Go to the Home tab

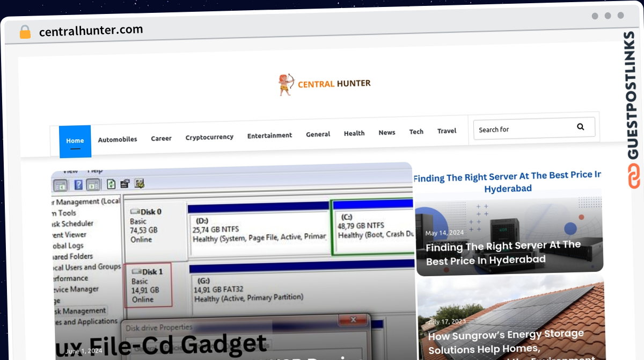pos(75,141)
